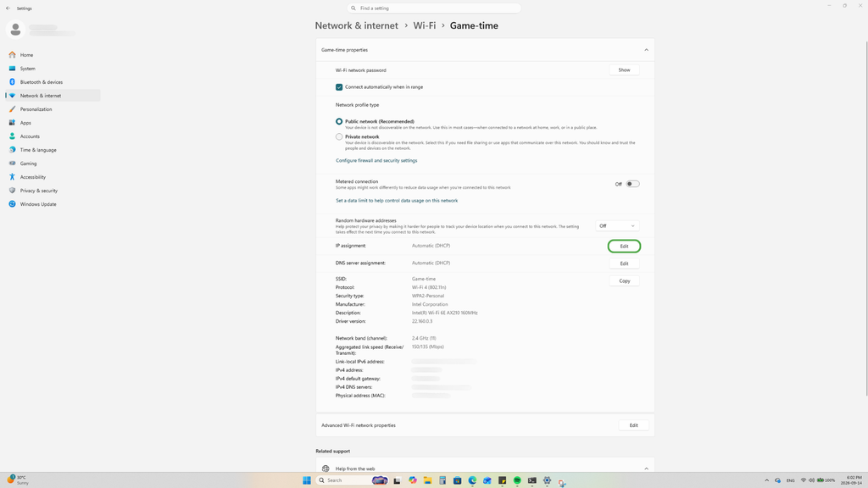This screenshot has height=488, width=868.
Task: Click the Network & internet breadcrumb
Action: [357, 25]
